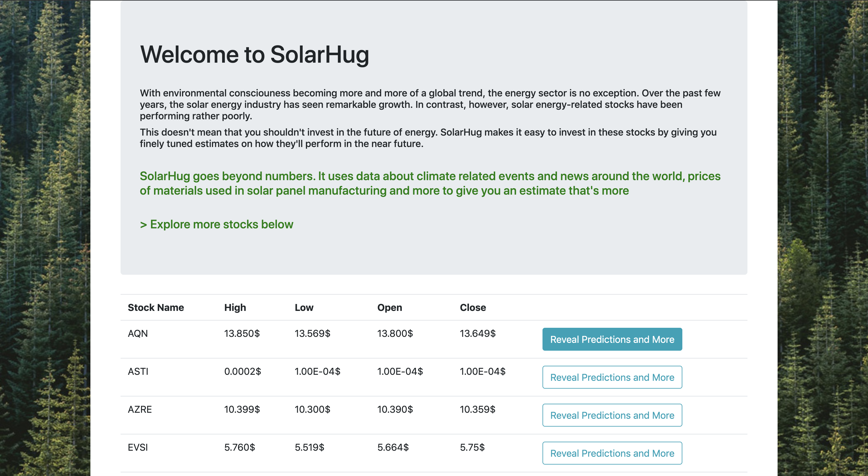
Task: Click 'Explore more stocks below' link
Action: (216, 224)
